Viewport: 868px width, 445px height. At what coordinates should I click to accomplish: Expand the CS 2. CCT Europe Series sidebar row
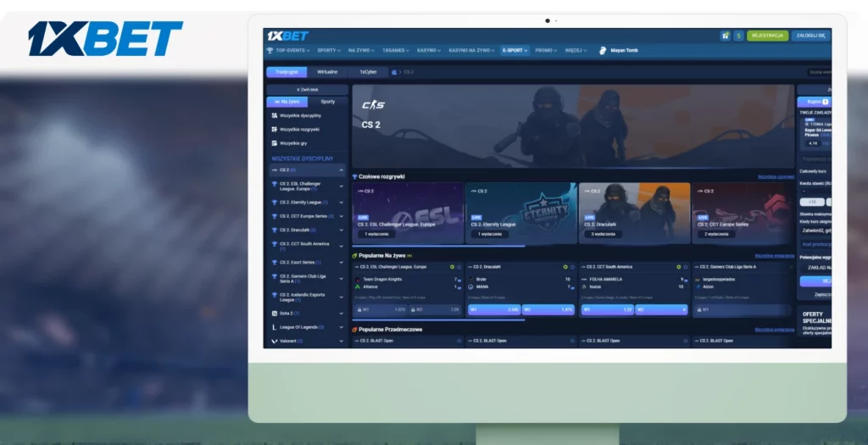[341, 216]
